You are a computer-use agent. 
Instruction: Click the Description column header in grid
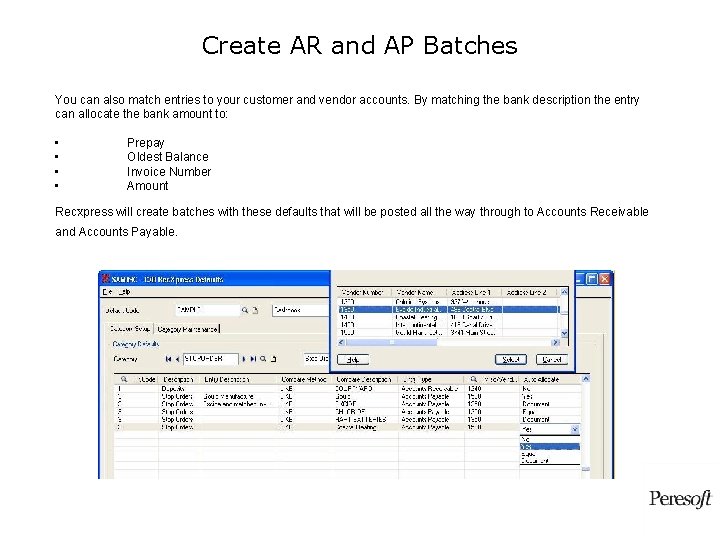pyautogui.click(x=179, y=379)
